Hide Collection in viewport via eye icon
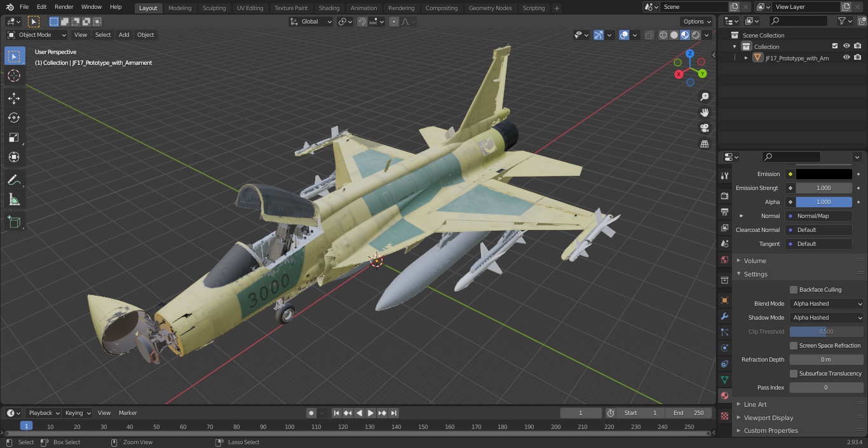The width and height of the screenshot is (868, 448). (x=846, y=46)
